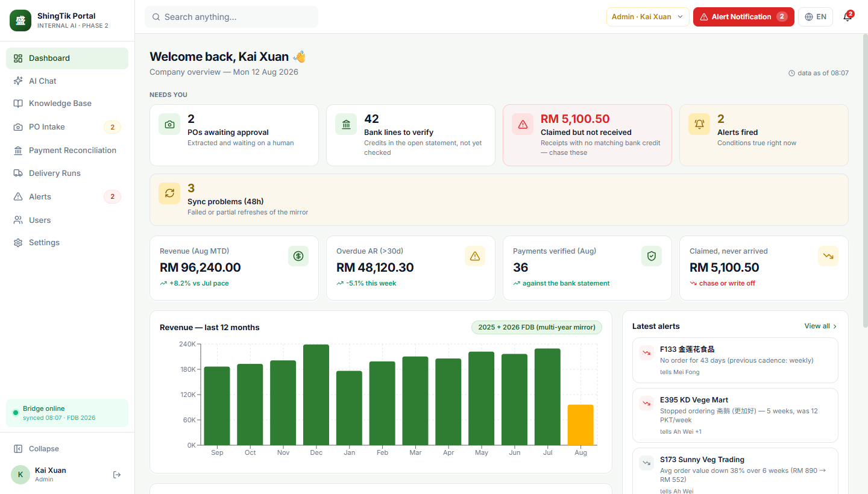Click the yellow Aug revenue bar
Viewport: 868px width, 494px height.
(580, 425)
